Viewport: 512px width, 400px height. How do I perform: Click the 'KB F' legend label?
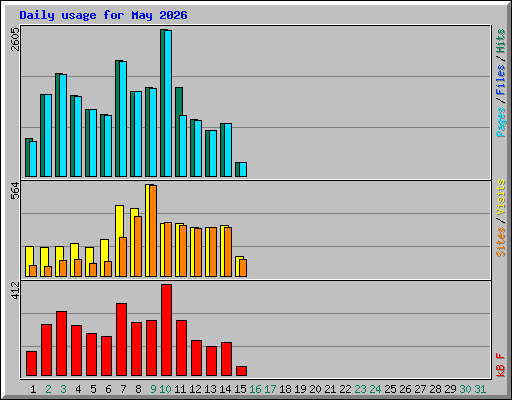point(501,365)
